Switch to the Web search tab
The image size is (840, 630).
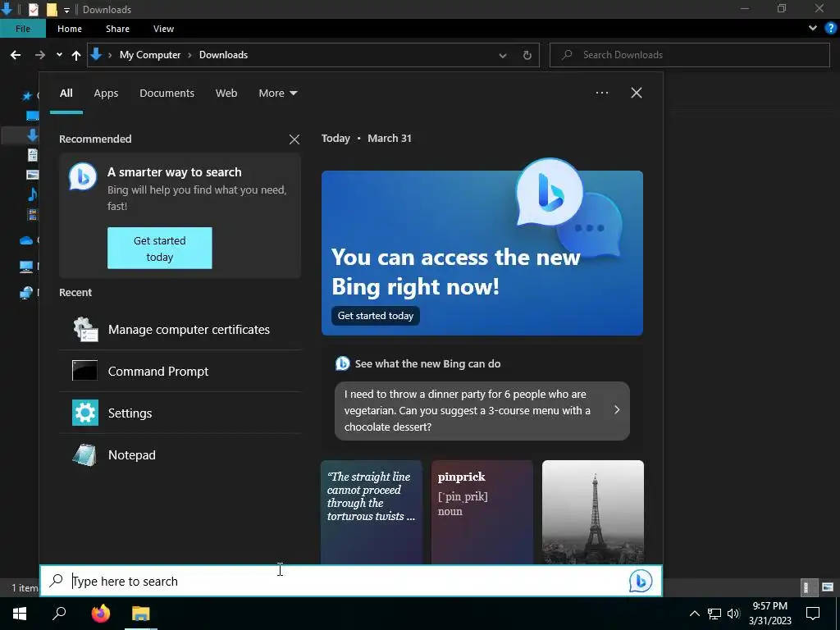226,94
